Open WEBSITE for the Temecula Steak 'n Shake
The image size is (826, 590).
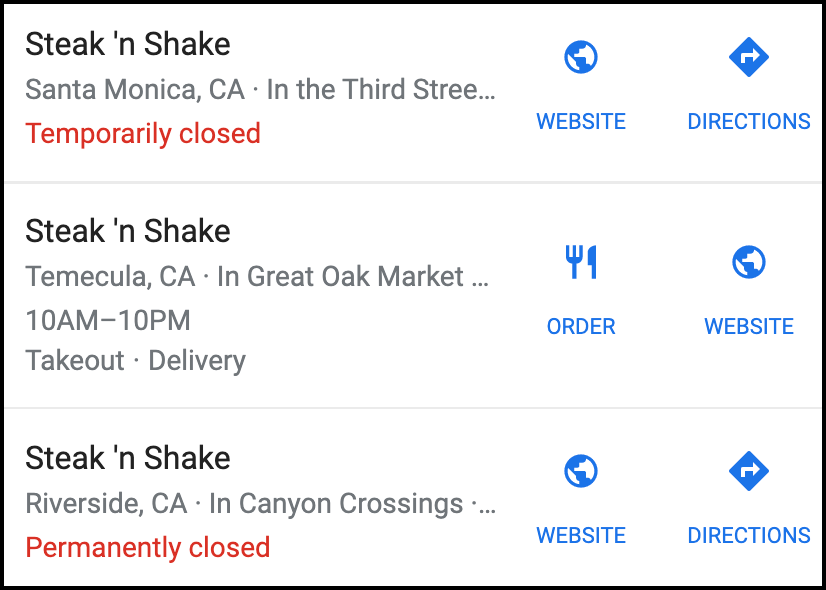tap(749, 326)
